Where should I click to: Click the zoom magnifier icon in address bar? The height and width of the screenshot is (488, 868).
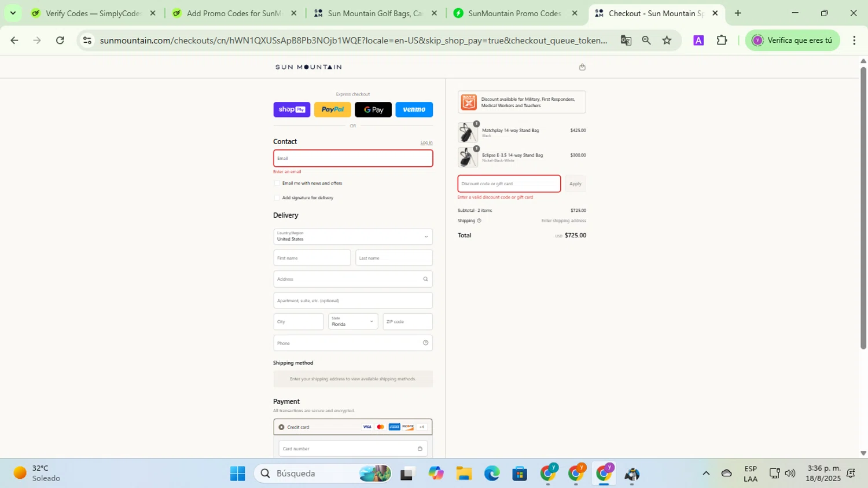tap(646, 40)
